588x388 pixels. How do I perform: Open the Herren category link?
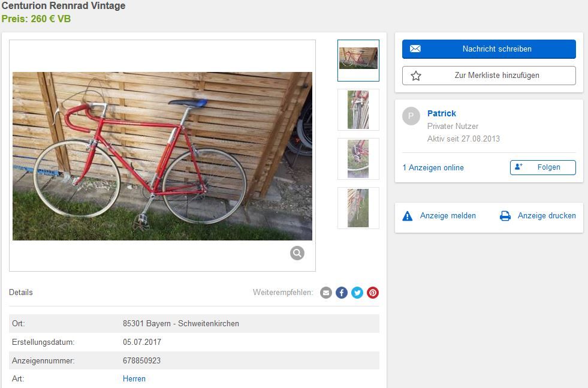(x=134, y=378)
